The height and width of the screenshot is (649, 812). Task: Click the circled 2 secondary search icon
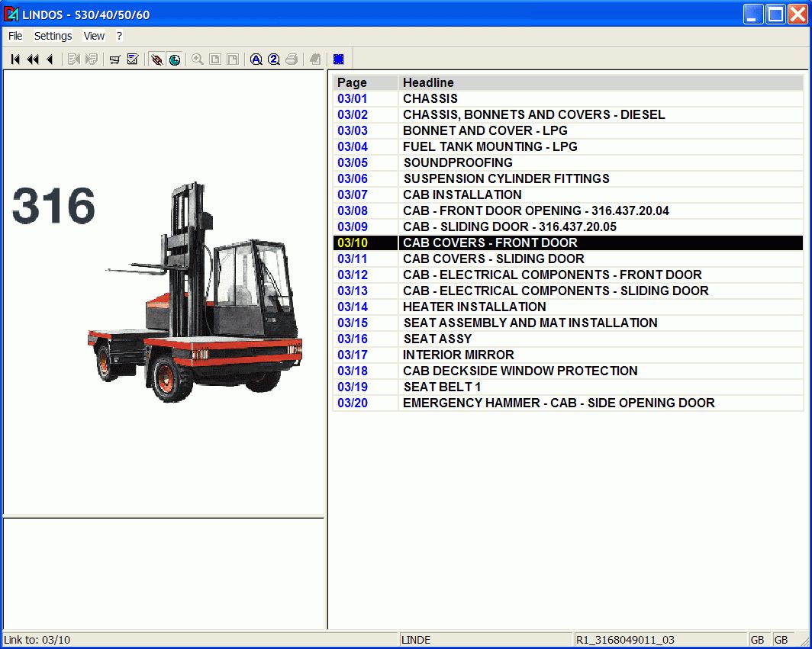[273, 59]
